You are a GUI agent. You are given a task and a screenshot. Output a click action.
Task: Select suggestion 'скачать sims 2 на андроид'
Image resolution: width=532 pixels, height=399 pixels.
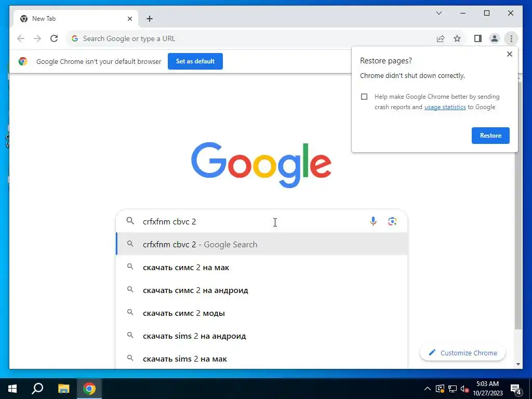(x=261, y=336)
